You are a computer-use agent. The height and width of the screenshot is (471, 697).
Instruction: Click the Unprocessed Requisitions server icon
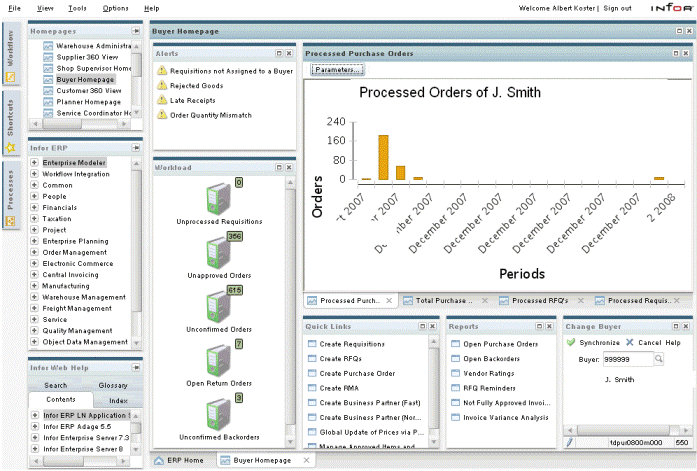[218, 197]
